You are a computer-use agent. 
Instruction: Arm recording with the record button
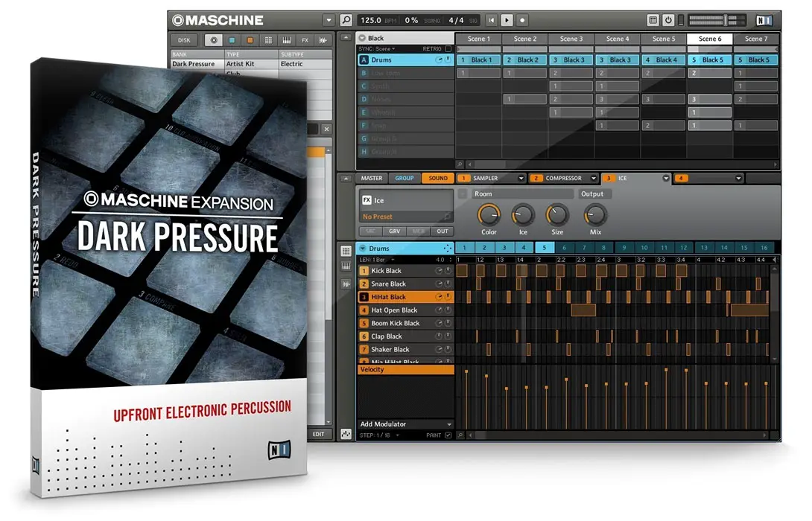[x=522, y=20]
